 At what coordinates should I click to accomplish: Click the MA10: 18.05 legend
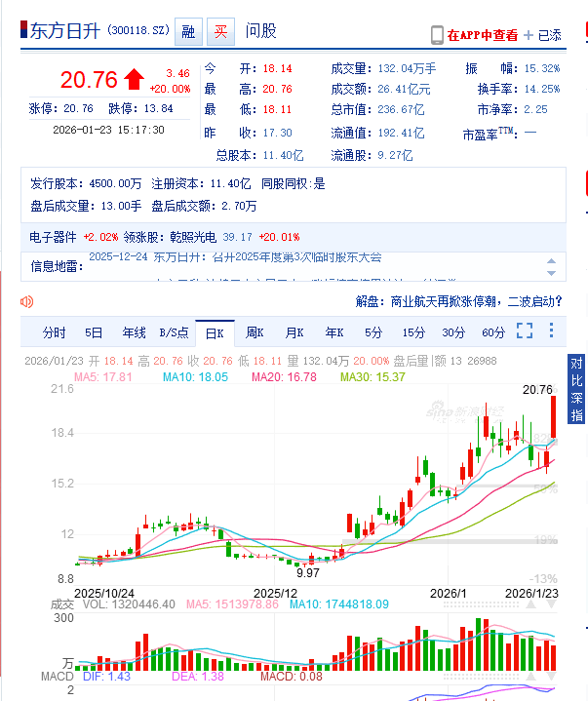pos(195,377)
